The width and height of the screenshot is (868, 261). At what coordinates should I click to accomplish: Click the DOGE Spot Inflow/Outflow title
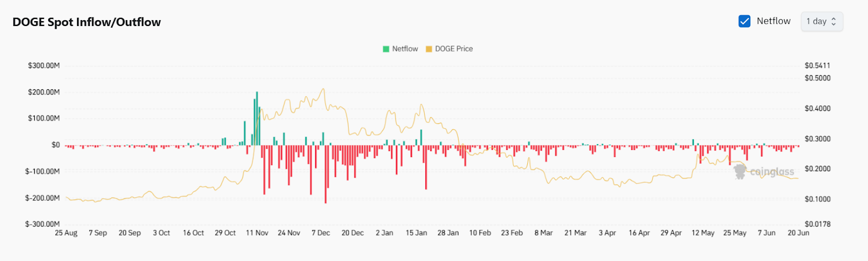pyautogui.click(x=87, y=22)
